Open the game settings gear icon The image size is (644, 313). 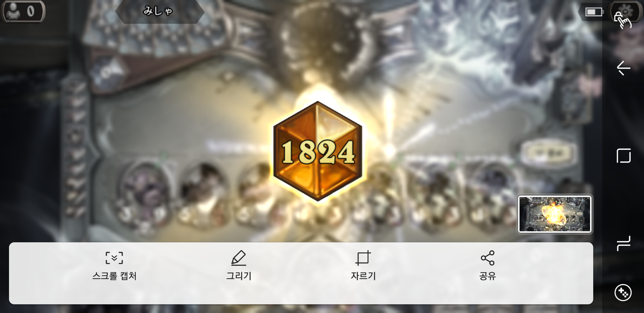(625, 12)
